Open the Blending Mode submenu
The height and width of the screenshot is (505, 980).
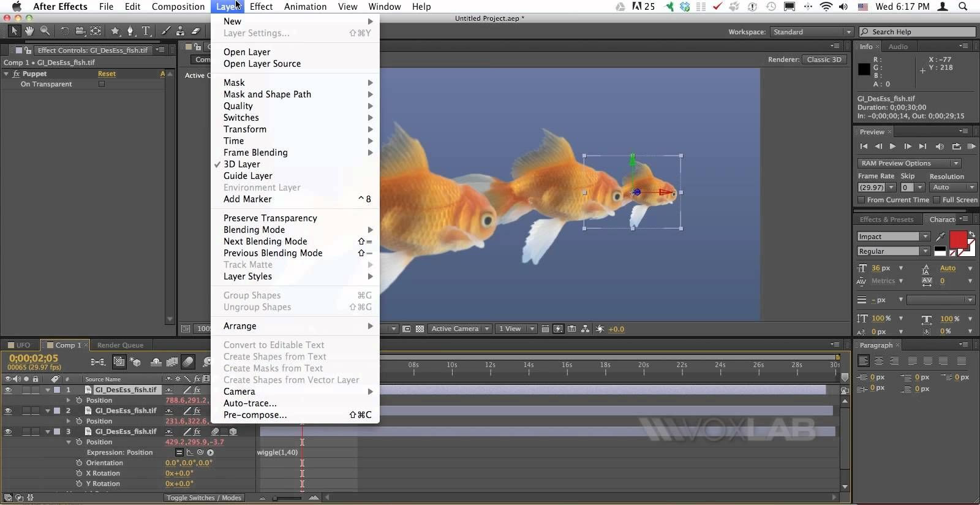click(295, 230)
